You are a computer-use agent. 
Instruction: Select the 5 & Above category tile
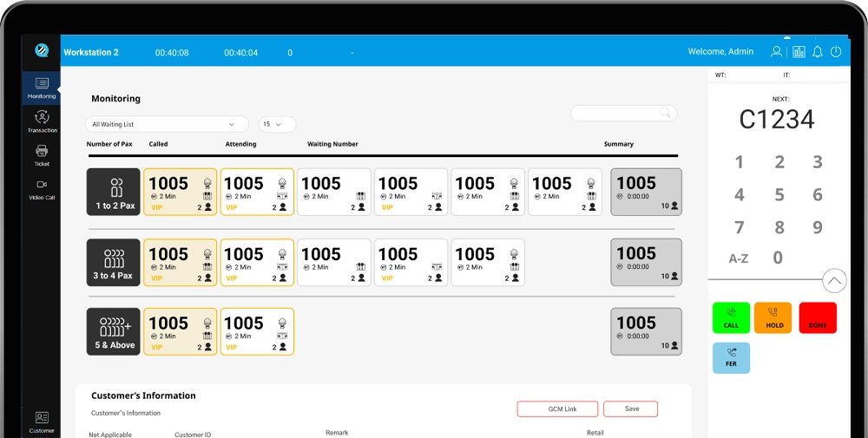[x=114, y=331]
